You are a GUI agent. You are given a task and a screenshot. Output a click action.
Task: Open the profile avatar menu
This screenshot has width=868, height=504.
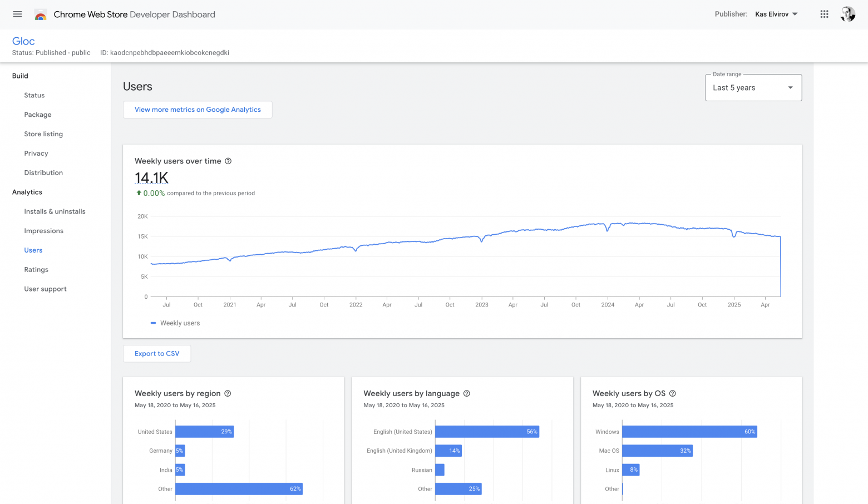tap(847, 14)
